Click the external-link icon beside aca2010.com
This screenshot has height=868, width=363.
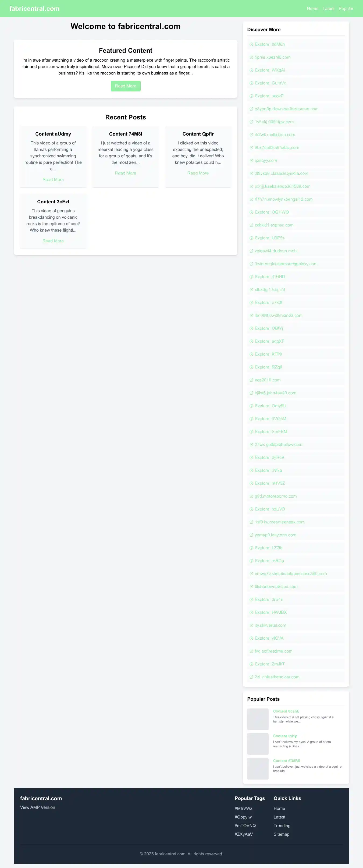[x=251, y=380]
